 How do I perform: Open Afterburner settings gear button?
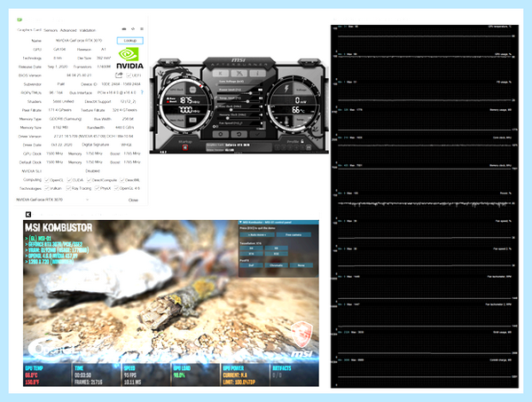(x=221, y=134)
